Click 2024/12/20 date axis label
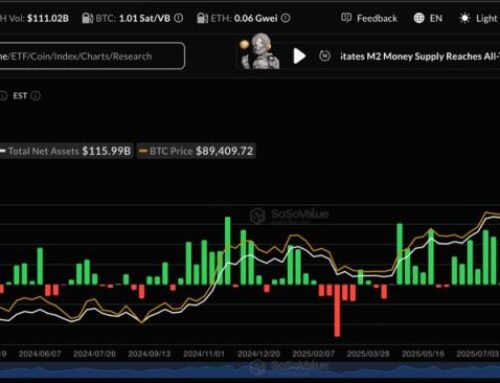This screenshot has width=500, height=383. [259, 354]
